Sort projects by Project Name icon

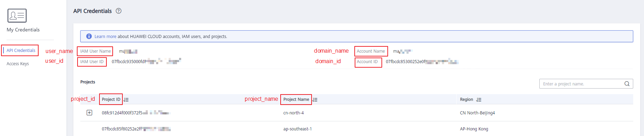pos(315,100)
